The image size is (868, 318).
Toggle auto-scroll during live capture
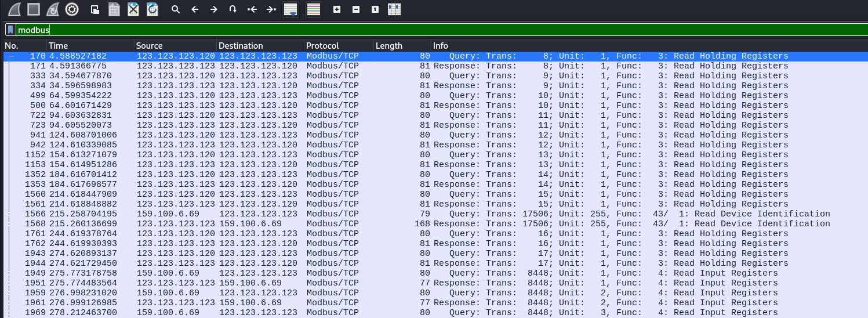coord(290,9)
